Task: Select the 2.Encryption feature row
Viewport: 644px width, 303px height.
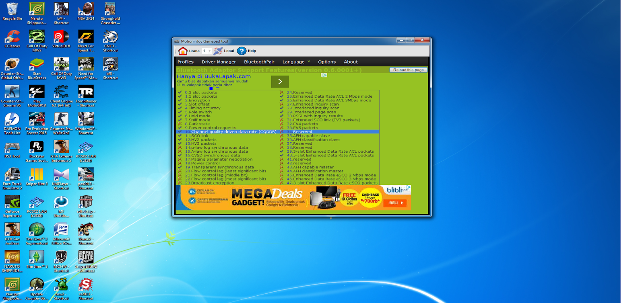Action: pos(227,100)
